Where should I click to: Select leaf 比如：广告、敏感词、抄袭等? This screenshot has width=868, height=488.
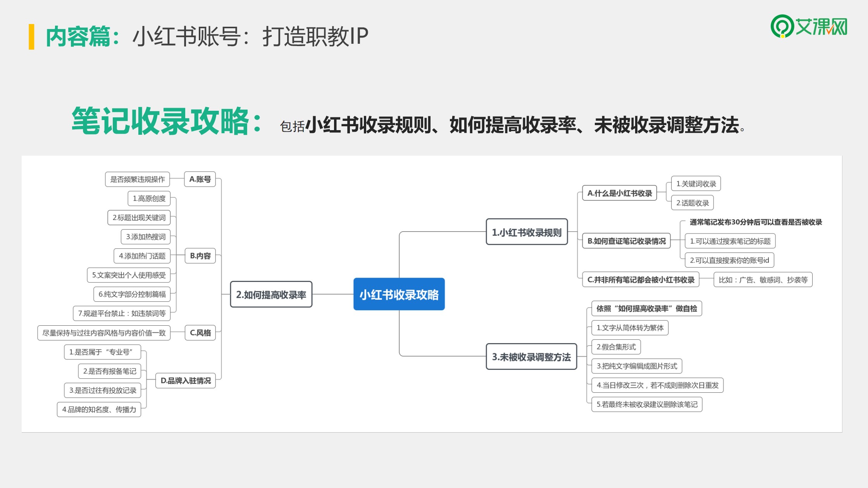point(763,280)
